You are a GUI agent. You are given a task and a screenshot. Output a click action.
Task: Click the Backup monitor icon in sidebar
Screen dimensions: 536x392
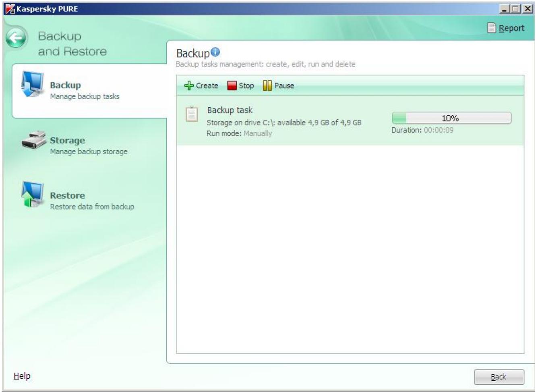[32, 84]
